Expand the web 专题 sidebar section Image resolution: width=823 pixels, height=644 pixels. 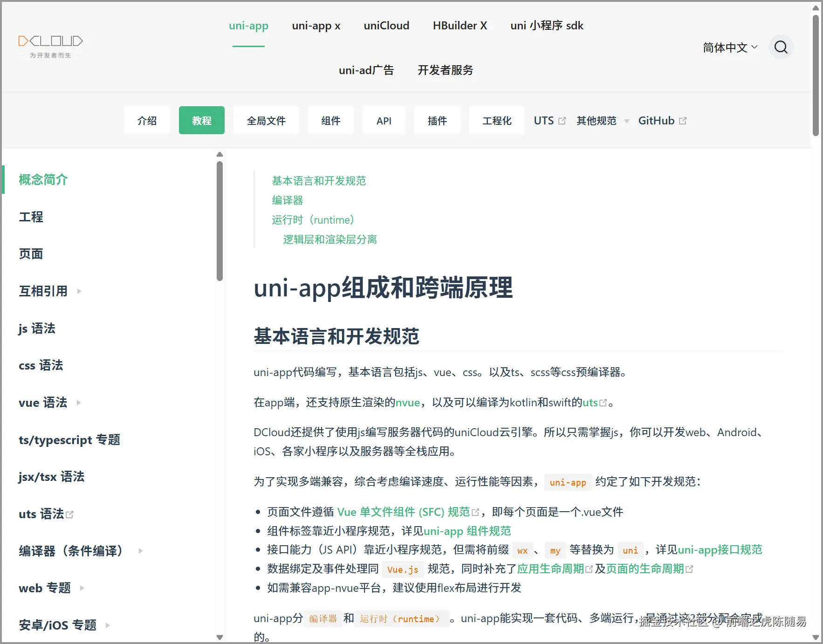(x=82, y=588)
